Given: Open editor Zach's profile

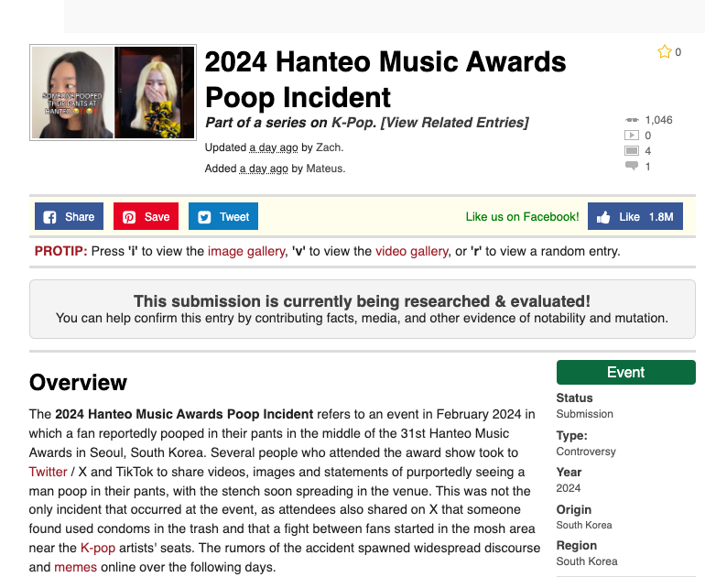Looking at the screenshot, I should pos(329,147).
